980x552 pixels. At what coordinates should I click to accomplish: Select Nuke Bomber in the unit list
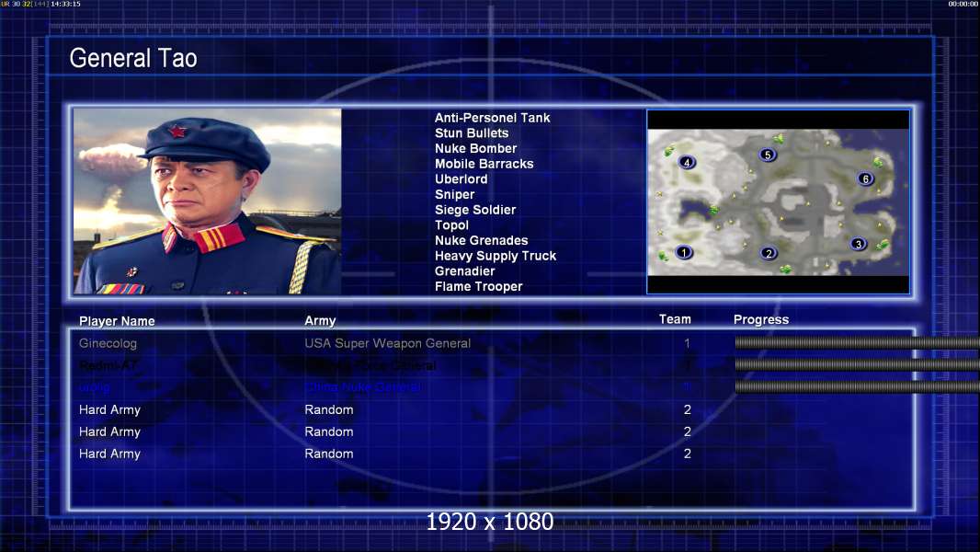tap(475, 148)
